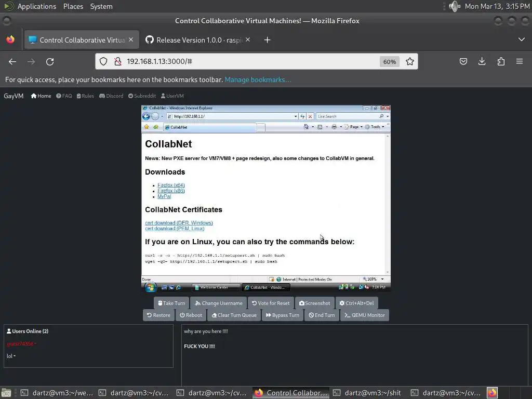Open the FAQ nav item
532x399 pixels.
point(64,96)
